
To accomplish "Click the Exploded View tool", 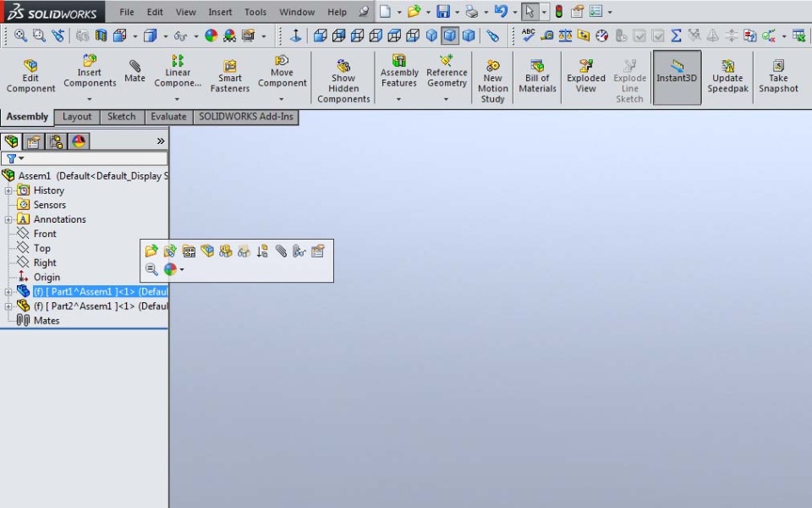I will (585, 75).
